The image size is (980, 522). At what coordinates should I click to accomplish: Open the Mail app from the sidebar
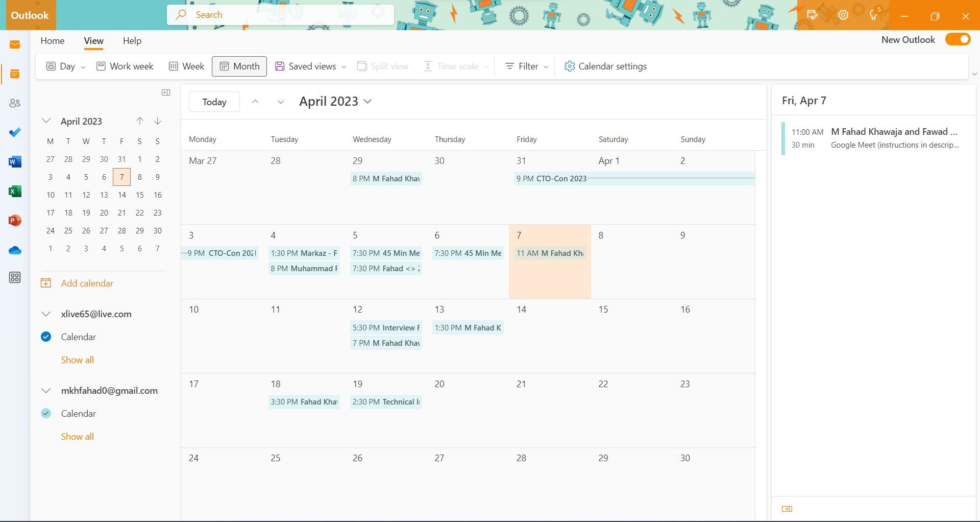coord(15,44)
